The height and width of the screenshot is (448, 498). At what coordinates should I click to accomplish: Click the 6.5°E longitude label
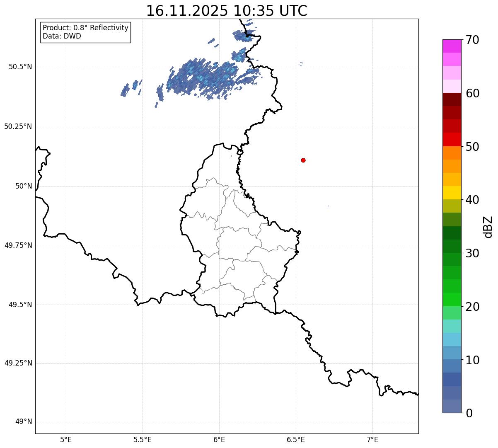pyautogui.click(x=296, y=439)
